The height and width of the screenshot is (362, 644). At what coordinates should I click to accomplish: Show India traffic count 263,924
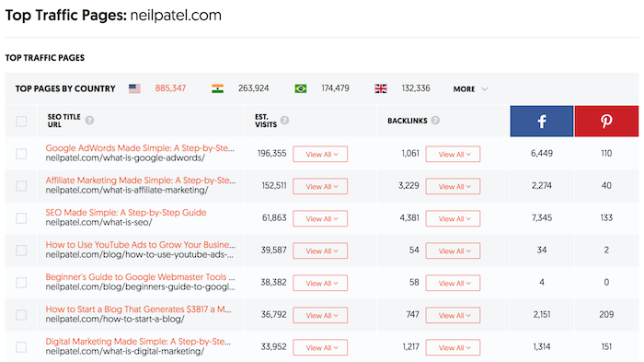point(253,88)
